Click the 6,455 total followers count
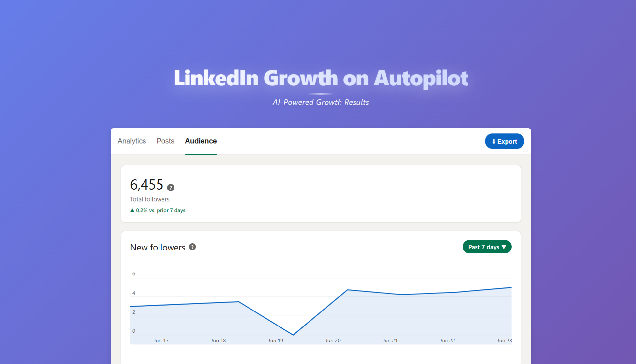 146,185
